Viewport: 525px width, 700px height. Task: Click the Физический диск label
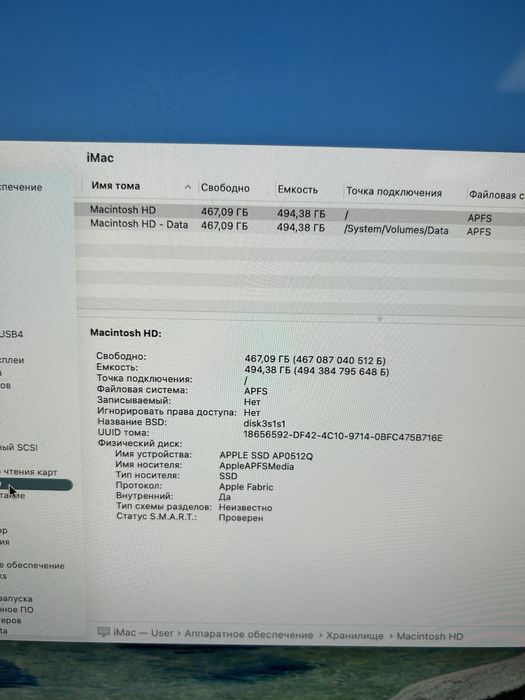click(140, 443)
